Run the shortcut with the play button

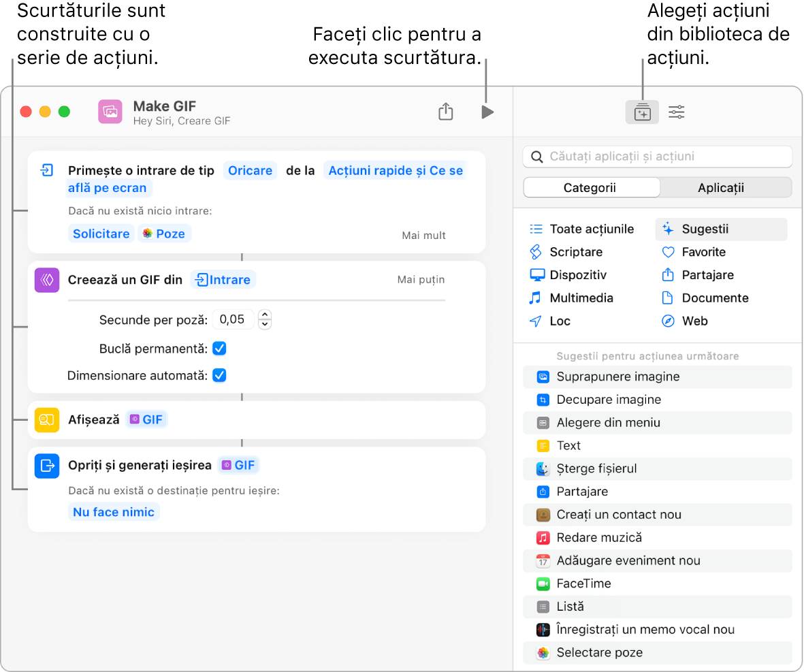(x=487, y=112)
